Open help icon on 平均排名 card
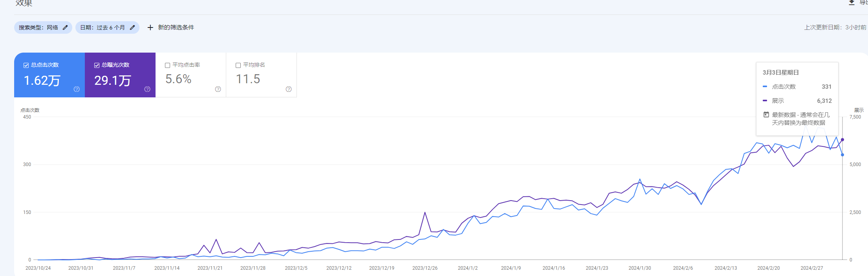The height and width of the screenshot is (276, 868). [289, 89]
